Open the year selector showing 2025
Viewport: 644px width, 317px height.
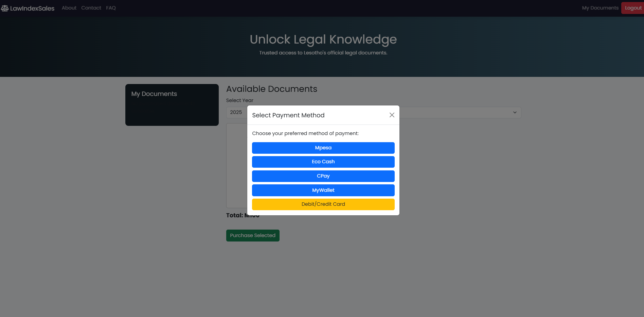coord(236,113)
